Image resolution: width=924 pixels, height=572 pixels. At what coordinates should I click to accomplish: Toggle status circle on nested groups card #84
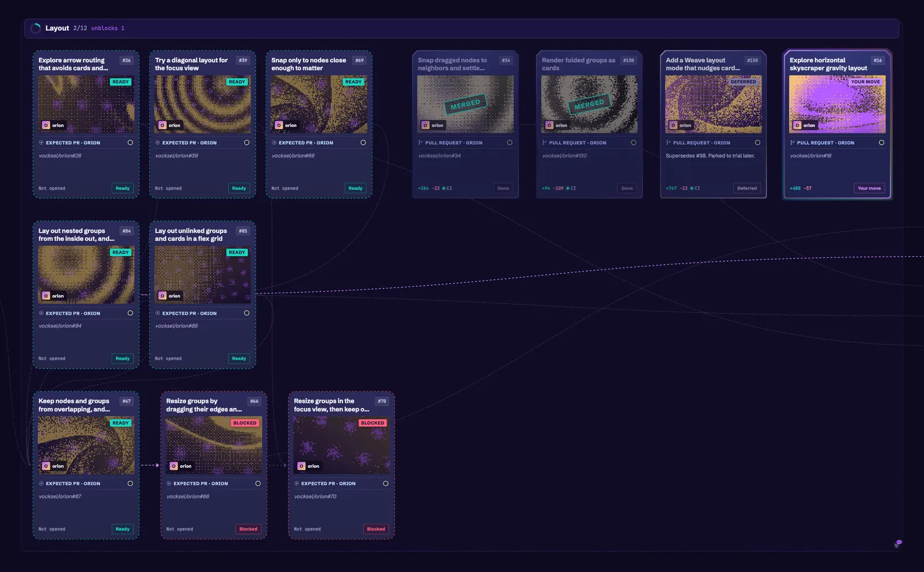(x=130, y=313)
